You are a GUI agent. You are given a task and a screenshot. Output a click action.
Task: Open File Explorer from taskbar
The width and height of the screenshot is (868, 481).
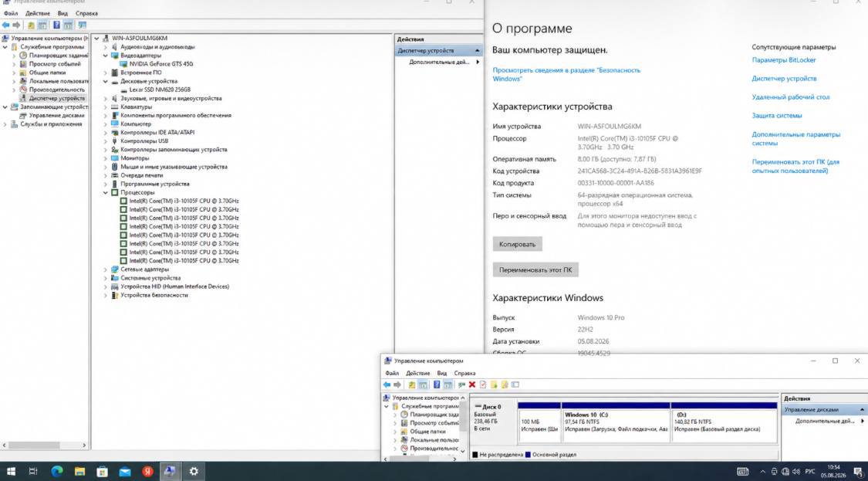[79, 472]
